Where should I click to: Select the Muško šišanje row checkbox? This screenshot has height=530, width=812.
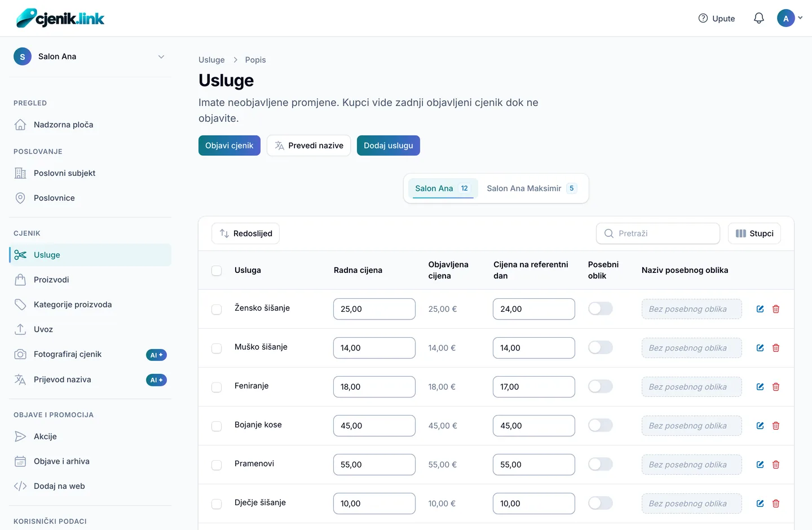point(217,348)
